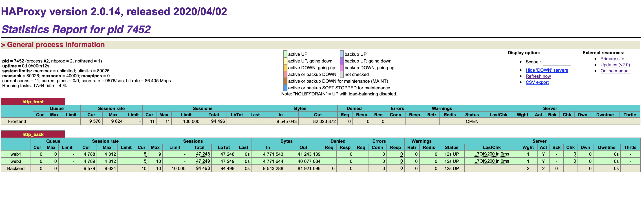
Task: Click web1 LastChk L7OK/200 in 0ms
Action: (492, 154)
